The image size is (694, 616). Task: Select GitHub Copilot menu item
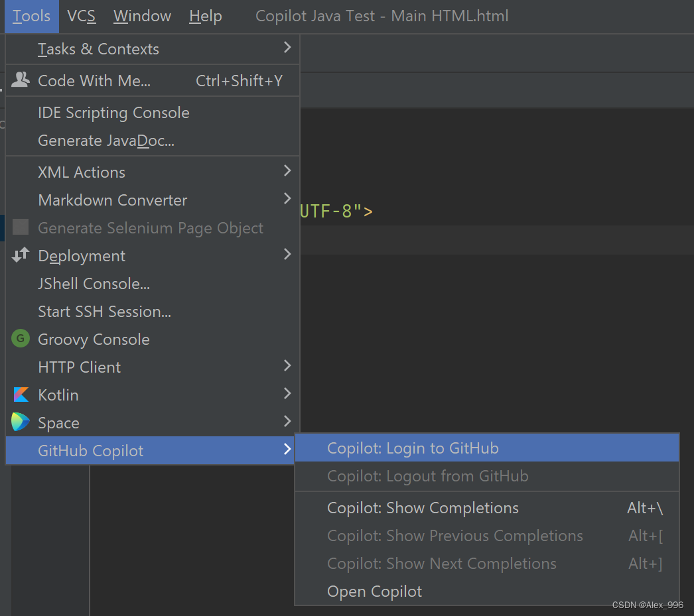coord(151,451)
